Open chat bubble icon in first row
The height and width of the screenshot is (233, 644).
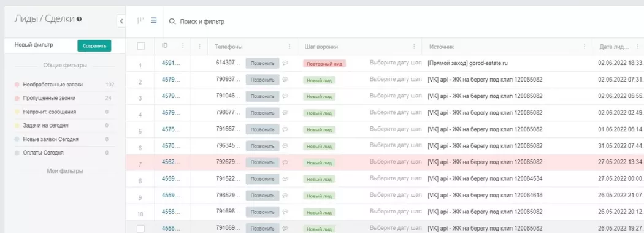(x=285, y=63)
